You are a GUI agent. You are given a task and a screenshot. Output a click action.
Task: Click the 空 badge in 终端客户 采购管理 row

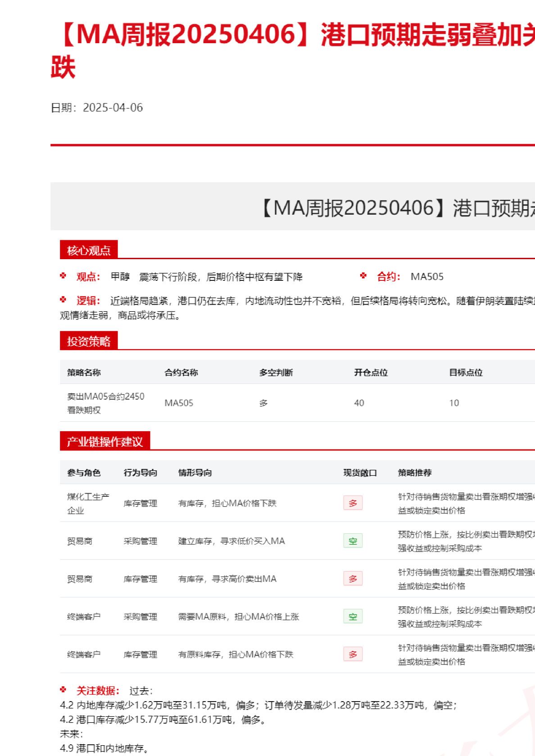(353, 616)
